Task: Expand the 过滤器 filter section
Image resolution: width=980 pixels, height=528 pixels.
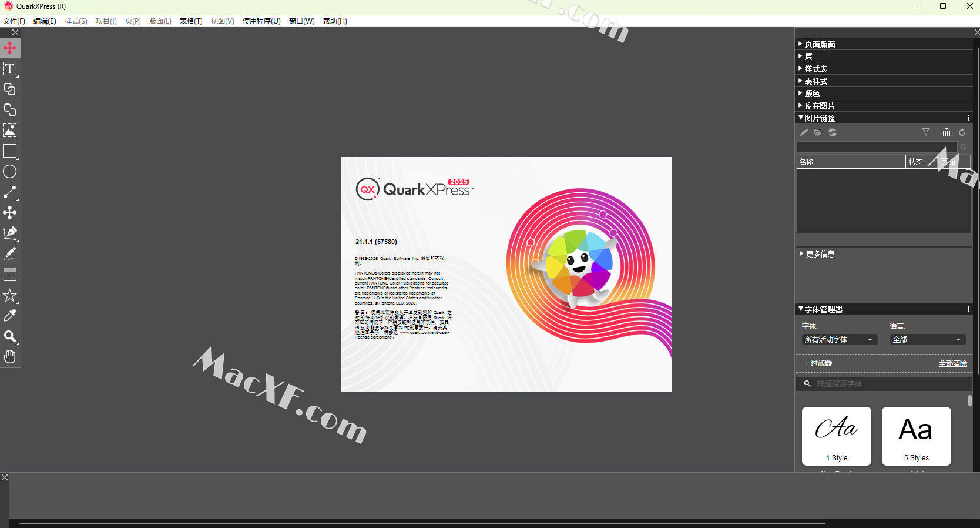Action: click(806, 363)
